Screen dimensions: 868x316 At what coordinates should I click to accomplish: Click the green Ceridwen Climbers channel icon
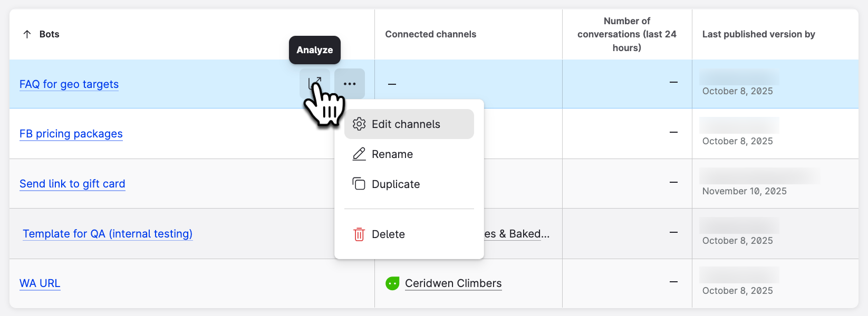(x=392, y=284)
